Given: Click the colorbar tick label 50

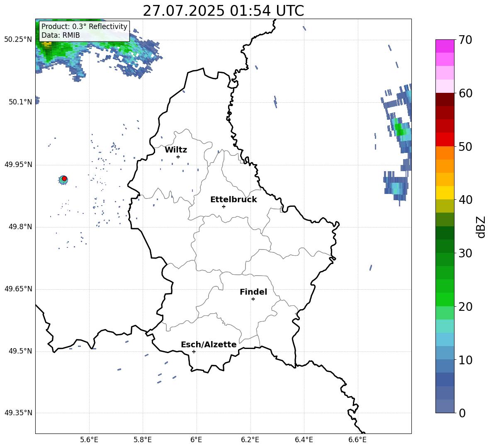Looking at the screenshot, I should point(465,147).
